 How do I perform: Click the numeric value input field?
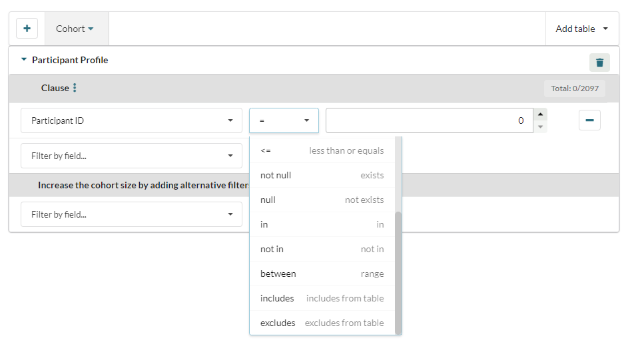(428, 120)
